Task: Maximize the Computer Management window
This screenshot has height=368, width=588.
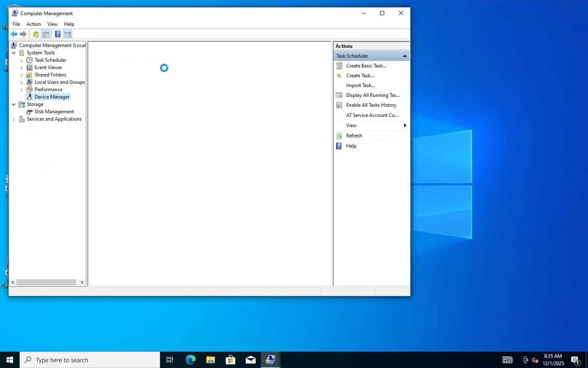Action: click(x=382, y=13)
